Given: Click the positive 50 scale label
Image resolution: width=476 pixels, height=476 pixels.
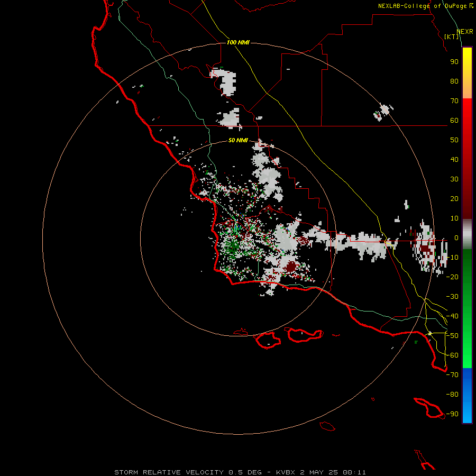Looking at the screenshot, I should click(454, 140).
